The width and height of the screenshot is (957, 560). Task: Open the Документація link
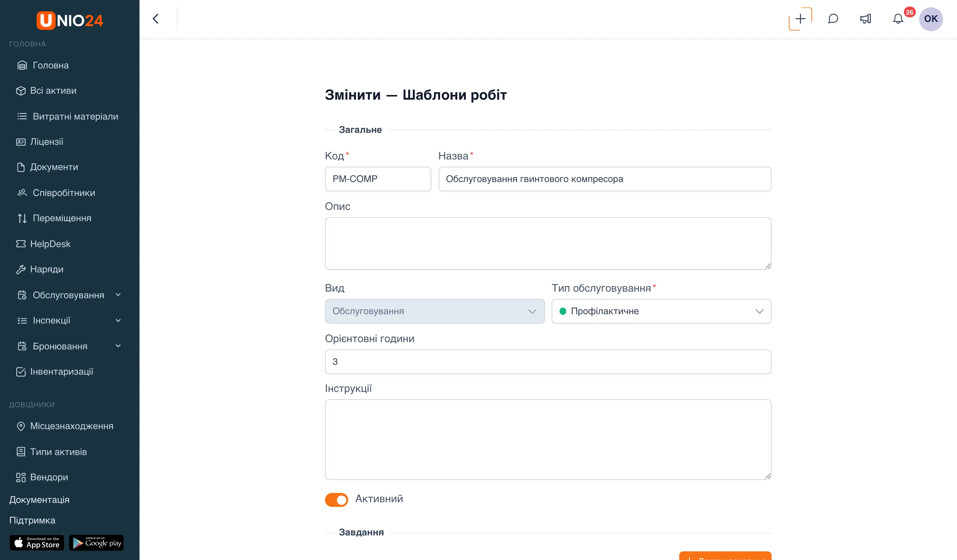click(39, 500)
